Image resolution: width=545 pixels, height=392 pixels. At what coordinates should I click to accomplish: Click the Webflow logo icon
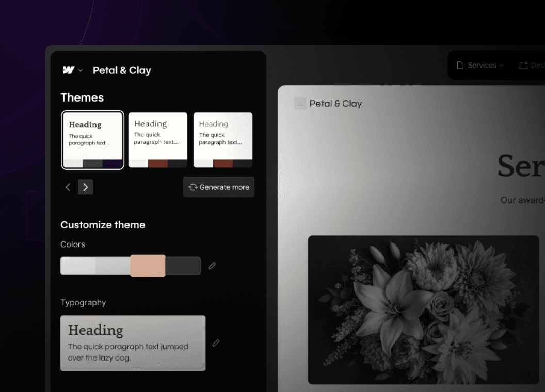coord(69,70)
